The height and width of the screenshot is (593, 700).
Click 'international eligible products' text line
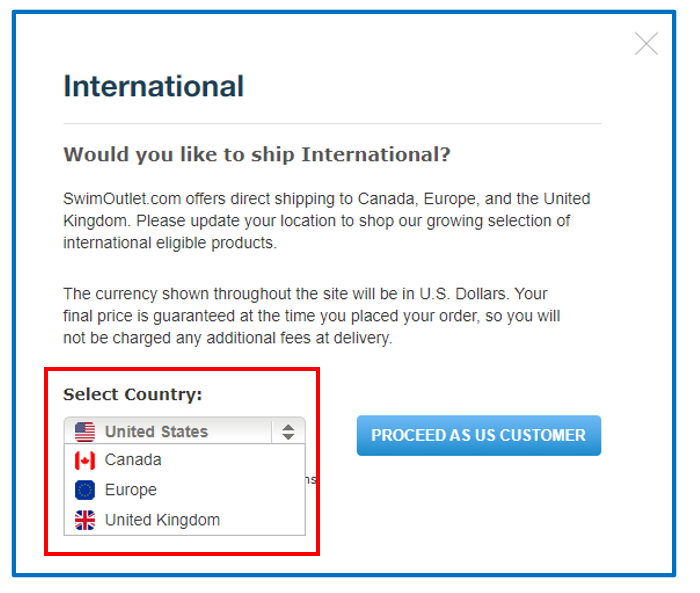[170, 243]
